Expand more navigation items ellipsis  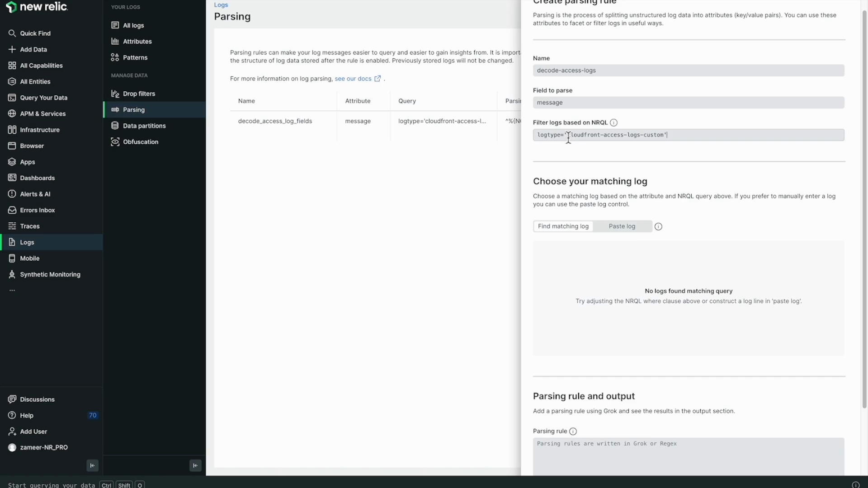pyautogui.click(x=12, y=291)
